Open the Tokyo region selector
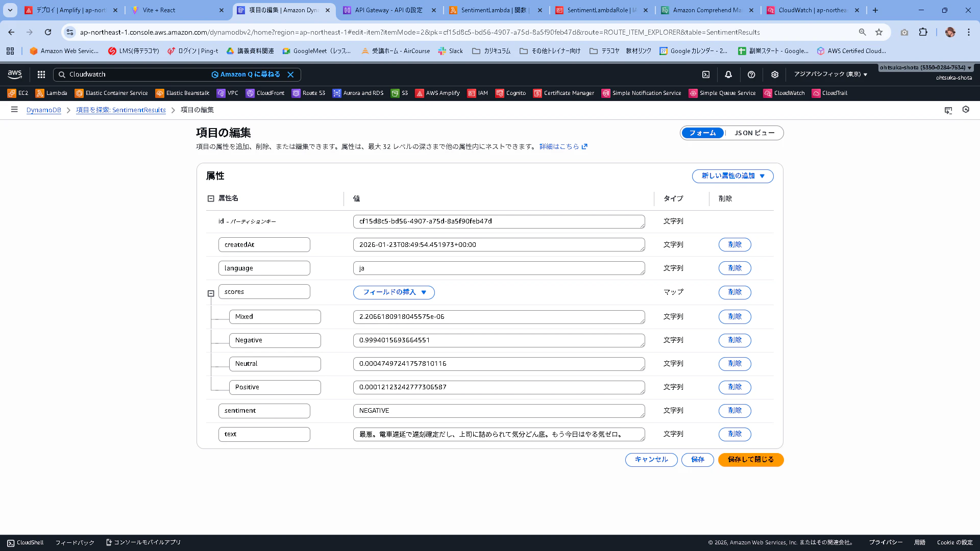 [830, 74]
